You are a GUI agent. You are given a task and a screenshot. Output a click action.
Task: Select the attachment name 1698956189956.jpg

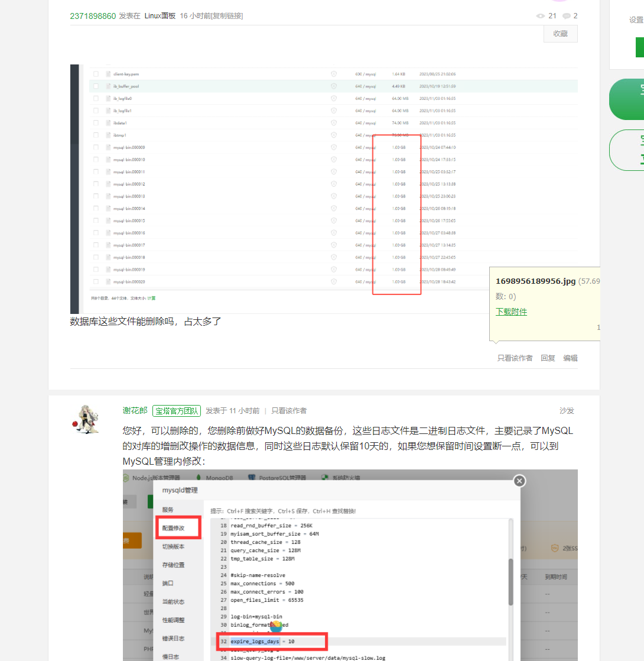point(535,281)
